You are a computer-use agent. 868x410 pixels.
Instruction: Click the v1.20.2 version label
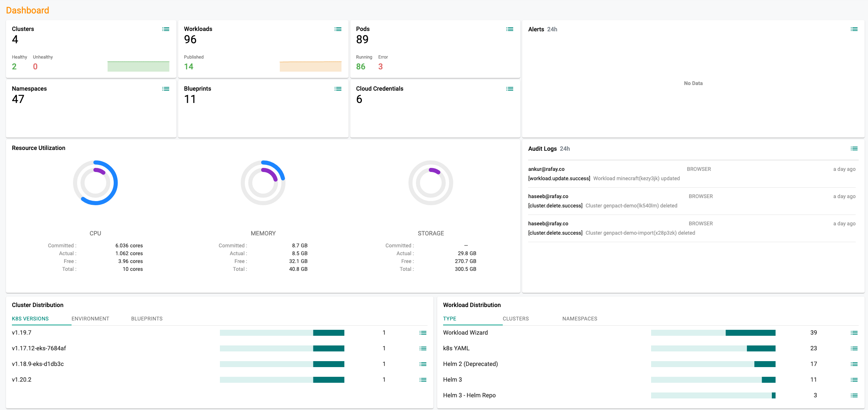22,380
